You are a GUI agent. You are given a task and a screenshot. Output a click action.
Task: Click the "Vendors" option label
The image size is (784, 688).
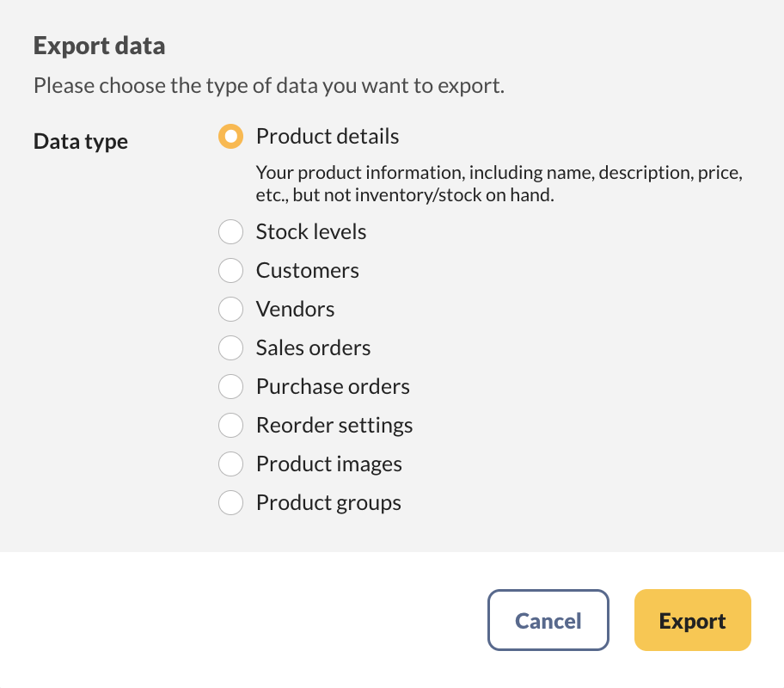pyautogui.click(x=295, y=310)
